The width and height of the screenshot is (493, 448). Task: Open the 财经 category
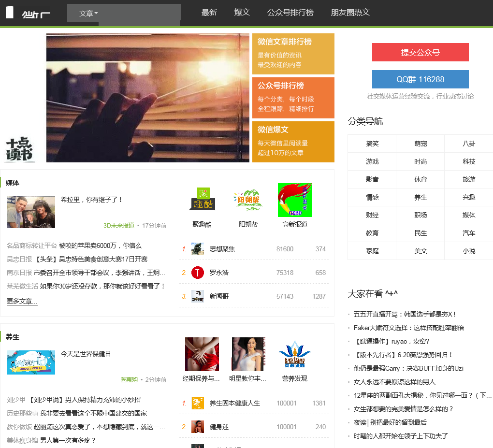coord(372,216)
